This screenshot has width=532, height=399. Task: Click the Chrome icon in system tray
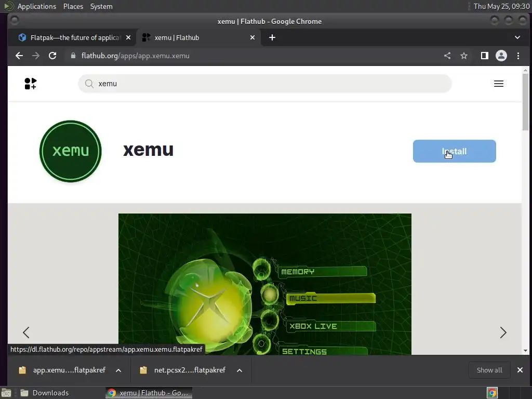click(493, 393)
